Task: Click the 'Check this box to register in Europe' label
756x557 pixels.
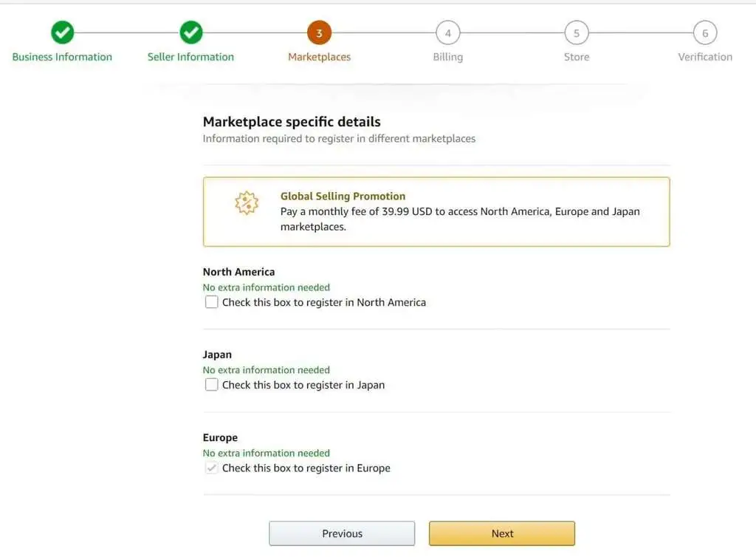Action: click(x=306, y=468)
